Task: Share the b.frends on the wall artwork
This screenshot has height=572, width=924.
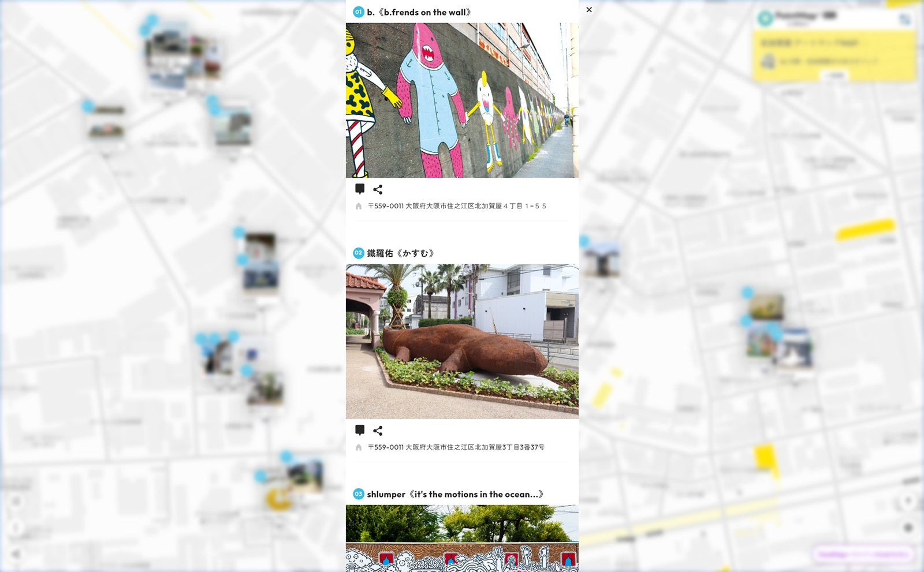Action: coord(378,189)
